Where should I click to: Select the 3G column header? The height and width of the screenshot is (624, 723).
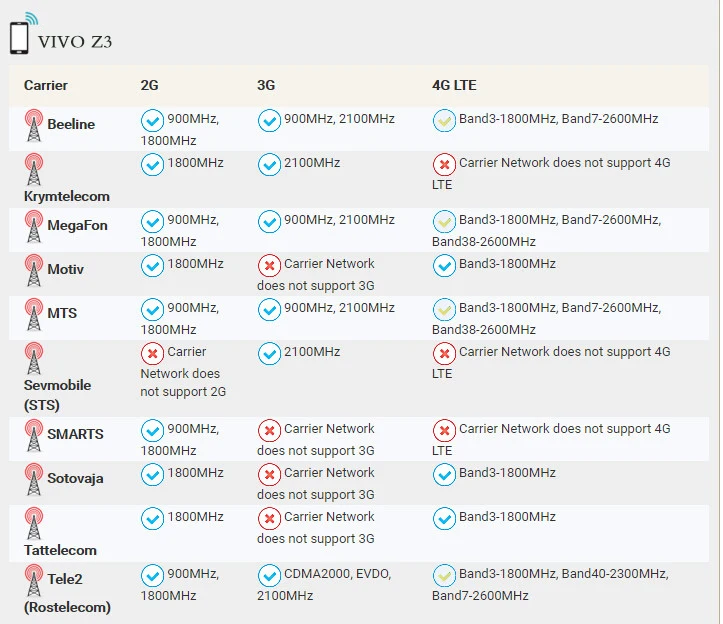[x=266, y=85]
